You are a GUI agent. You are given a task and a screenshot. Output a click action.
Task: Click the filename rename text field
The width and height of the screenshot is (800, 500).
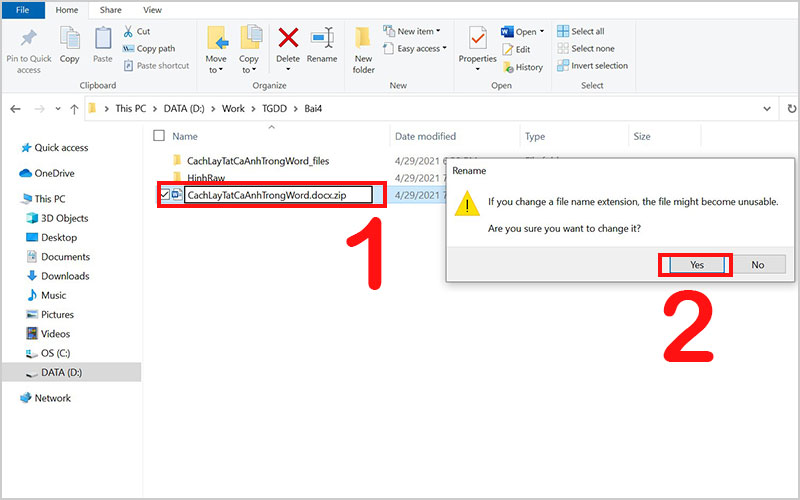coord(278,195)
